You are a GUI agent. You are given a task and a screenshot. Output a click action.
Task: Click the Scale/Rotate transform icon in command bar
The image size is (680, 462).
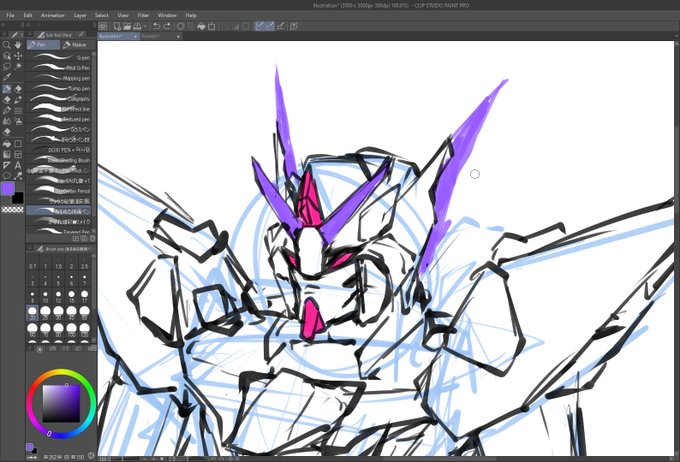pos(212,26)
